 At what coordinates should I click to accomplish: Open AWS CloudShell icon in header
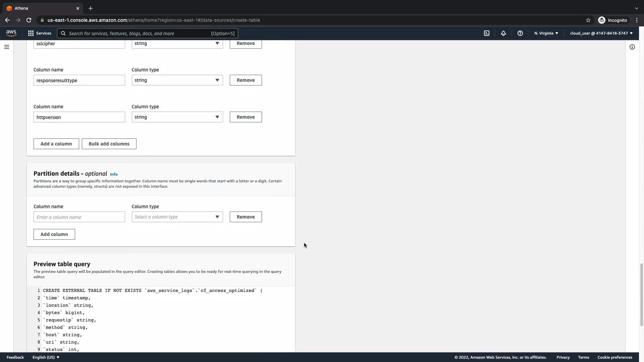[x=487, y=33]
